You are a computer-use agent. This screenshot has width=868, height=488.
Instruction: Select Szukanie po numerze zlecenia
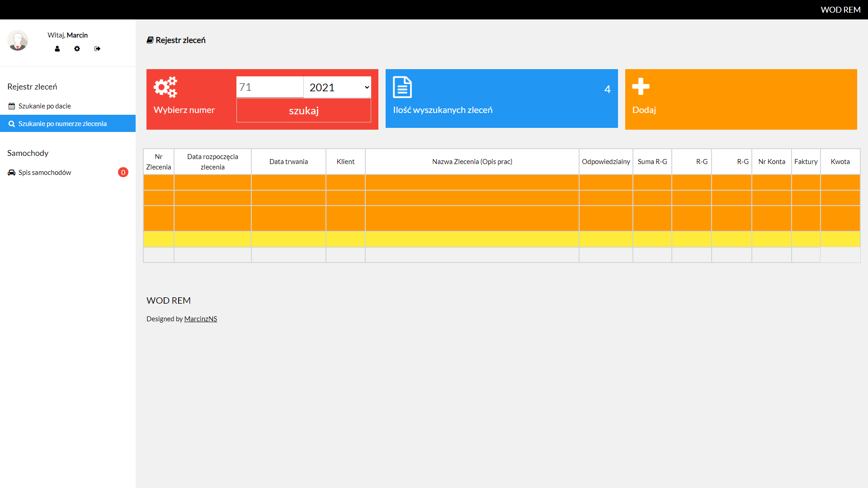[x=62, y=124]
